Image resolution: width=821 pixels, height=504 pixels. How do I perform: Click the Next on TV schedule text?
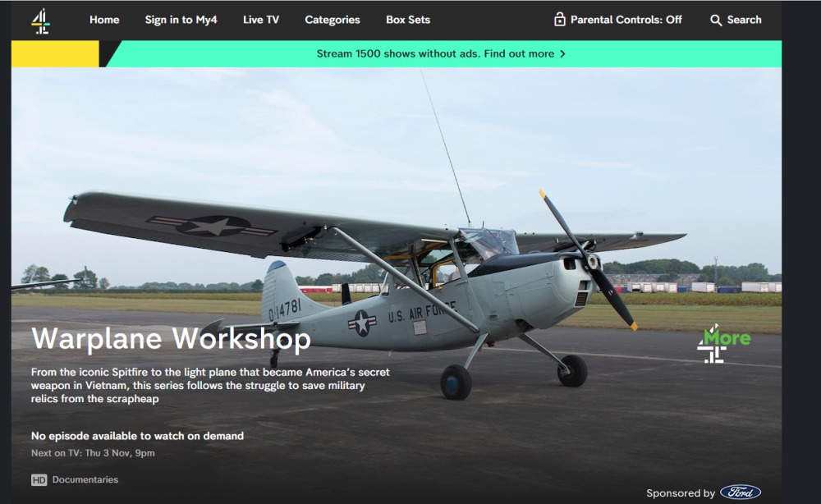[93, 453]
